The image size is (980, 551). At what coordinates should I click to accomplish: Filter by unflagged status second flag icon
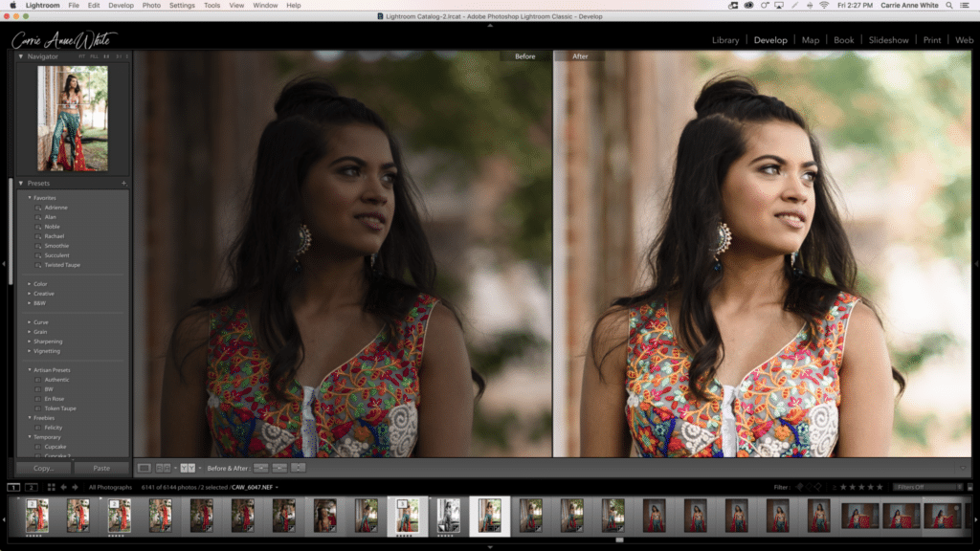809,487
